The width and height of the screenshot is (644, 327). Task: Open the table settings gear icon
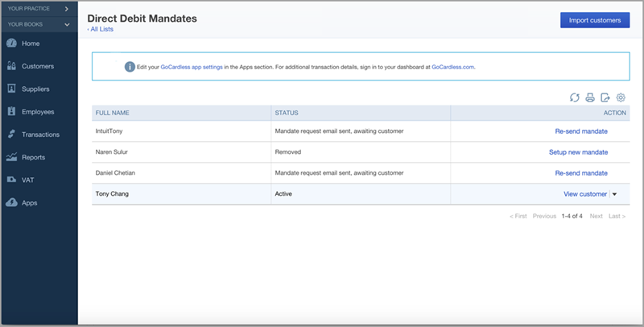click(x=621, y=97)
